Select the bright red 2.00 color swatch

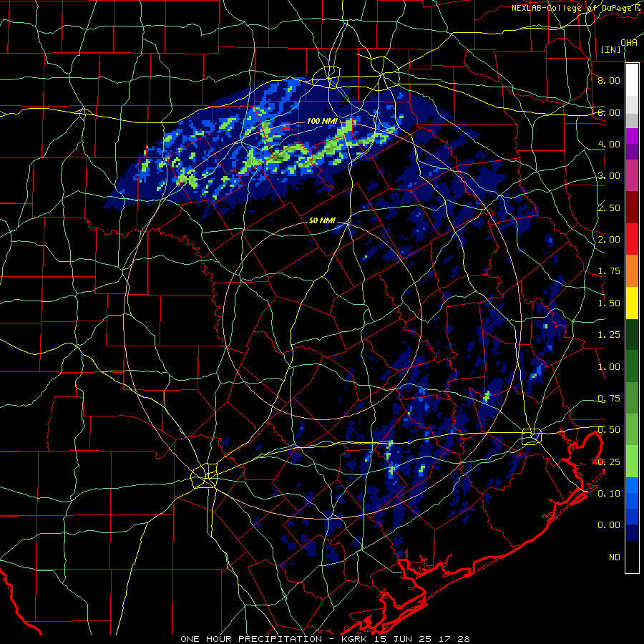(632, 239)
